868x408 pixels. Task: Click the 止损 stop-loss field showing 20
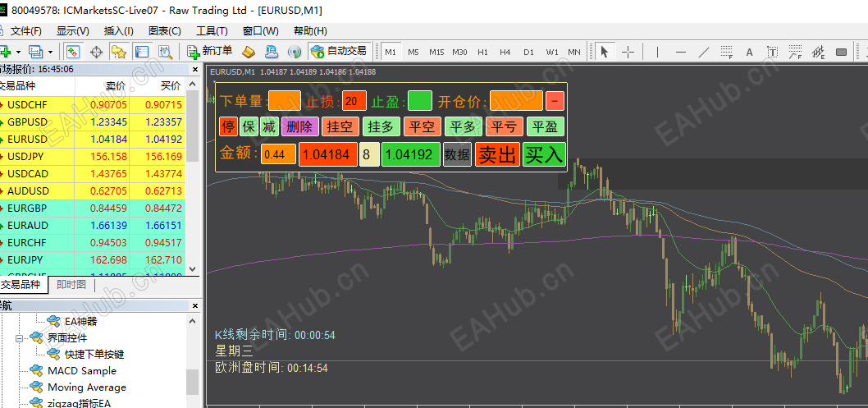[354, 101]
